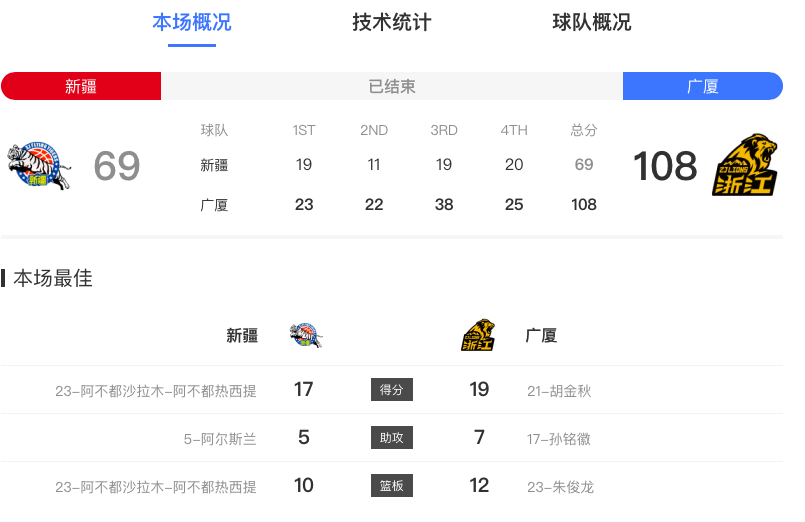Image resolution: width=805 pixels, height=522 pixels.
Task: Click the large Zhejiang lion team logo
Action: (x=745, y=165)
